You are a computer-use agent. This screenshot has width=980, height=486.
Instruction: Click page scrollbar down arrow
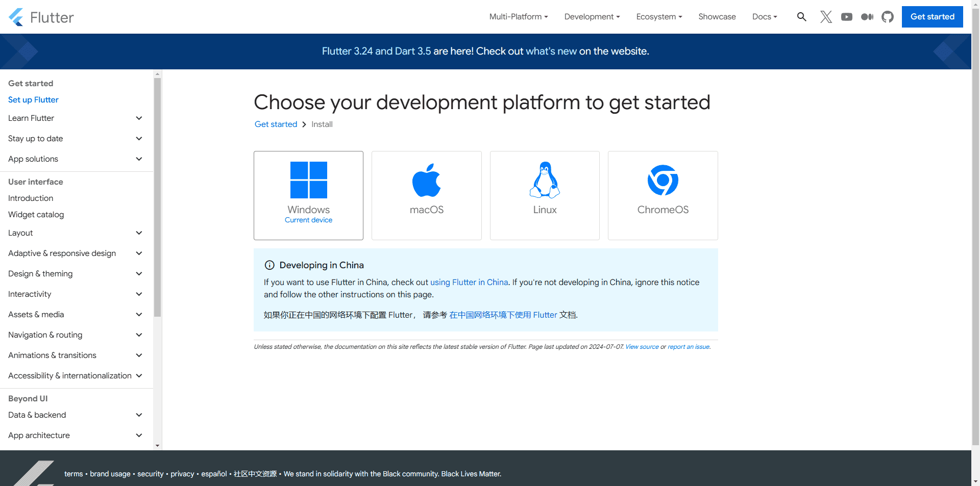tap(975, 481)
